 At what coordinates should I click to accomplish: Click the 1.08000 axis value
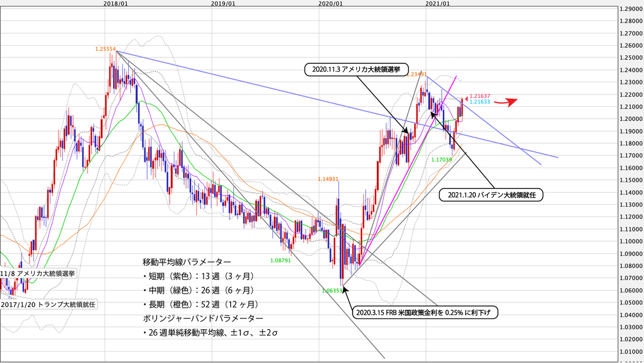[630, 266]
